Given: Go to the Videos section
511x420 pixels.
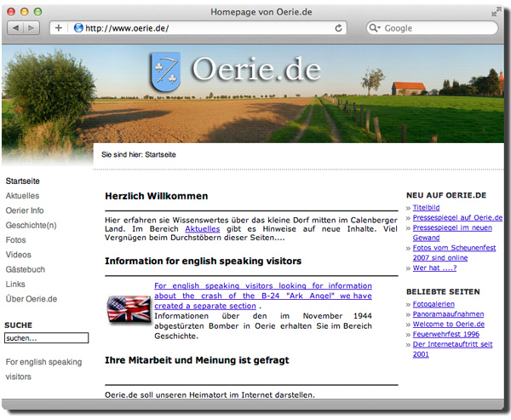Looking at the screenshot, I should (x=19, y=255).
